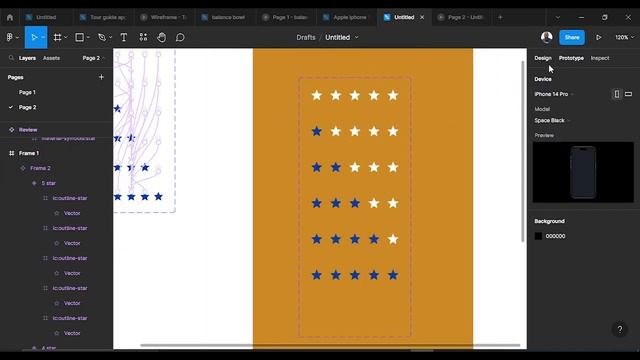Viewport: 640px width, 360px height.
Task: Select the 5 star layer
Action: tap(49, 183)
